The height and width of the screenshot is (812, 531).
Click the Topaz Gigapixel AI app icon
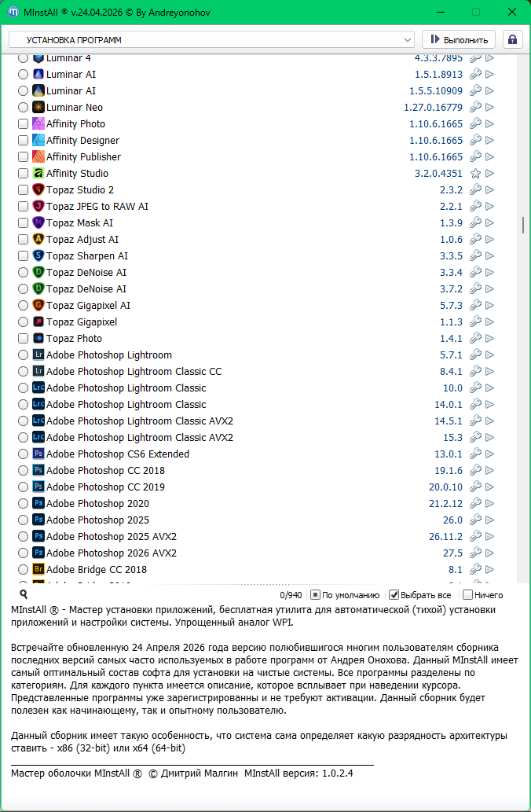[x=38, y=306]
